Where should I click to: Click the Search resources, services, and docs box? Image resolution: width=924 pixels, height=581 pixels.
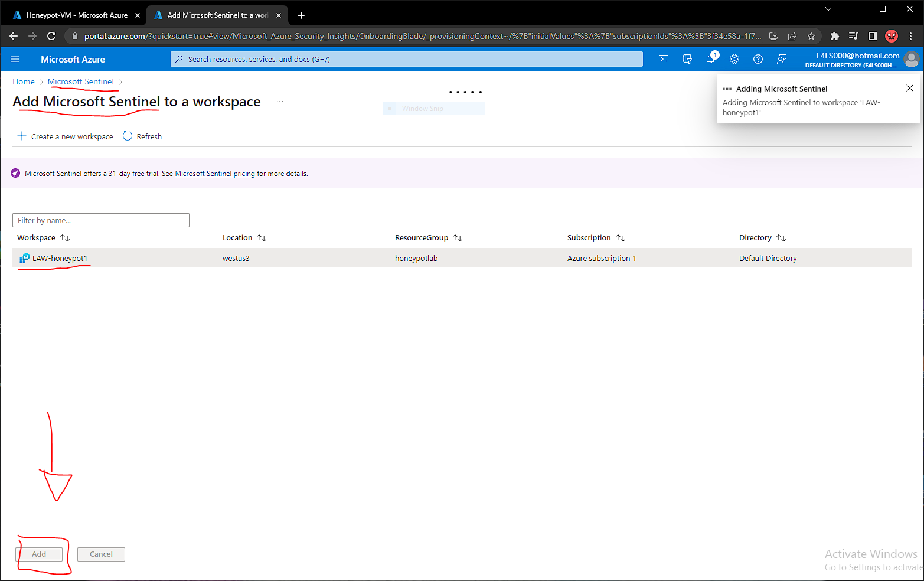[407, 59]
